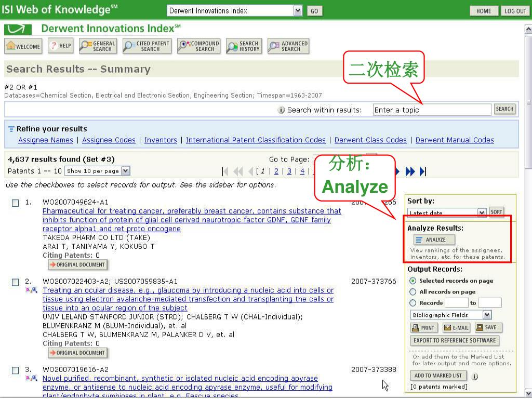Click the rewind pages double-arrow

[238, 171]
